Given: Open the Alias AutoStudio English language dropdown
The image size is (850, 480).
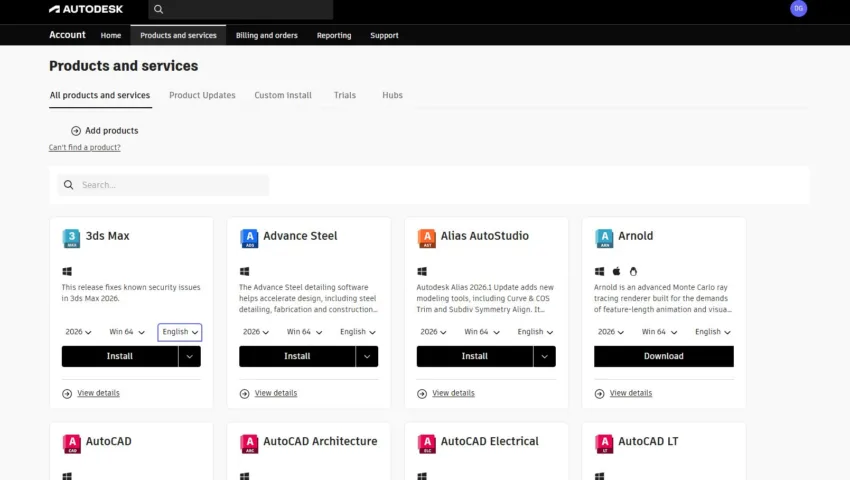Looking at the screenshot, I should pyautogui.click(x=535, y=332).
